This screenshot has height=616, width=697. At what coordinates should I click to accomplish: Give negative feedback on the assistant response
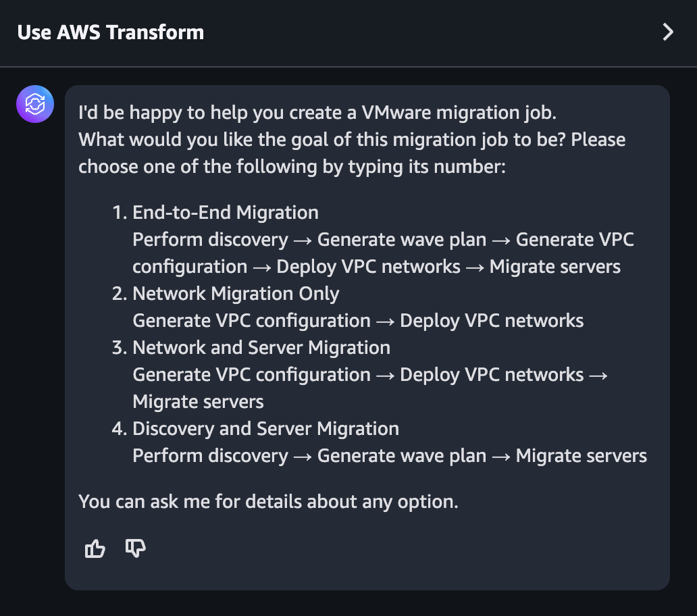[135, 548]
